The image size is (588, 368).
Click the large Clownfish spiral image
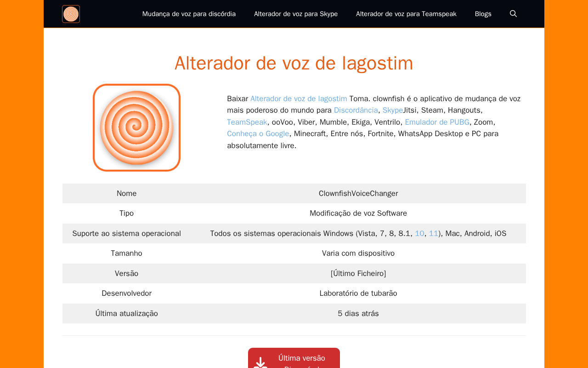tap(136, 127)
